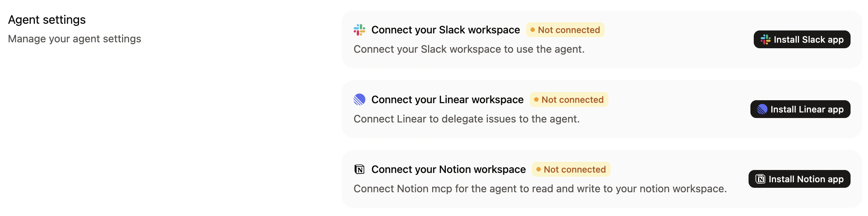Click the Connect your Linear workspace title
The image size is (868, 216).
click(447, 99)
